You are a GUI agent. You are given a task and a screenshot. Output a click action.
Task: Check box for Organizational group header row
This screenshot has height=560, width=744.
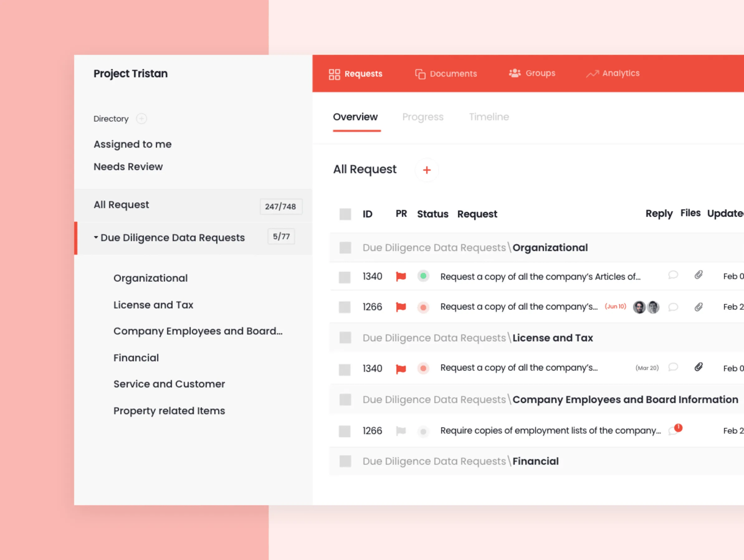(x=345, y=248)
